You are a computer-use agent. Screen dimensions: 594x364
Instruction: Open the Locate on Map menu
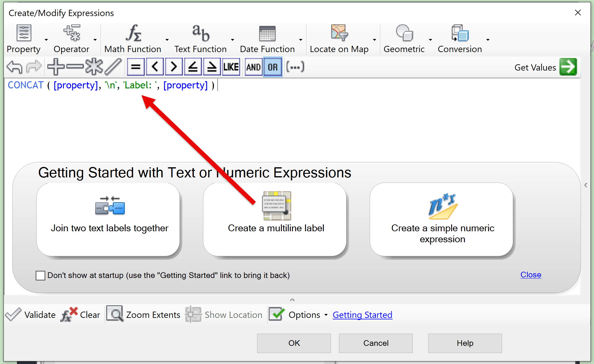coord(339,39)
